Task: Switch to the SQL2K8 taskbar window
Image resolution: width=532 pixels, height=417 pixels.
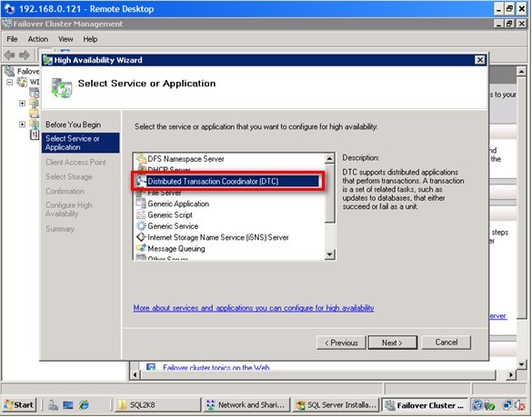Action: click(x=157, y=405)
